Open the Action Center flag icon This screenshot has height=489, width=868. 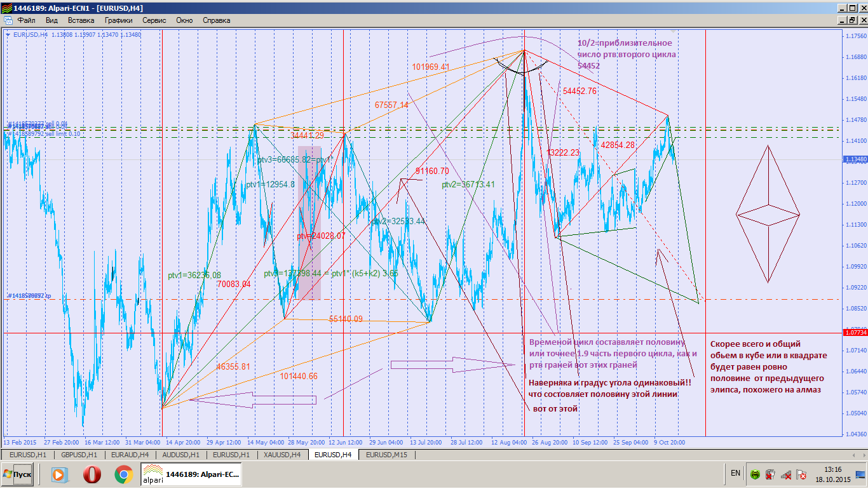(x=801, y=474)
